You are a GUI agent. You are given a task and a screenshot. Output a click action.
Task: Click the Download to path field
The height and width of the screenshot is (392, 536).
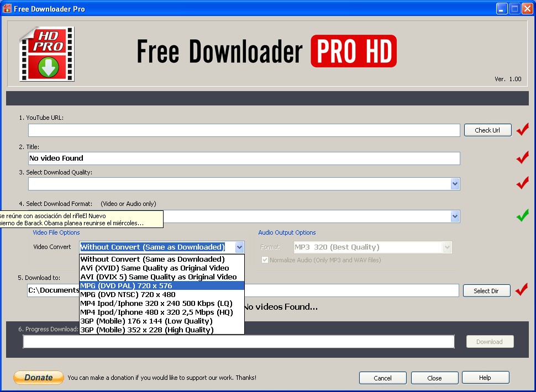point(243,290)
